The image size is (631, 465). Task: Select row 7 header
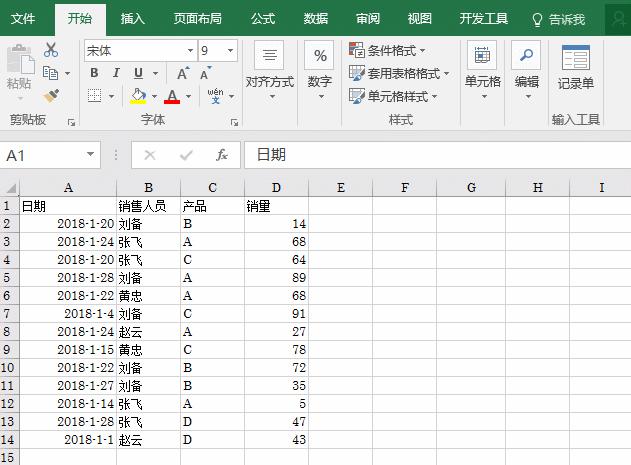10,314
